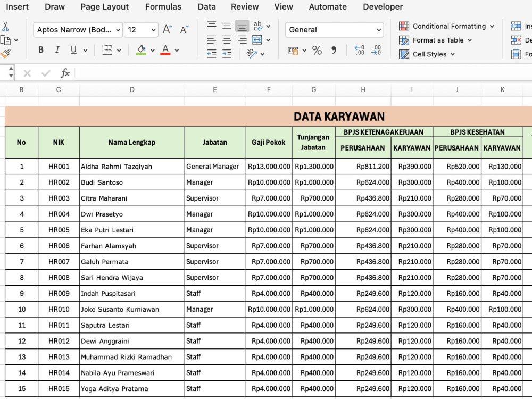Expand borders options arrow
The width and height of the screenshot is (532, 399).
click(119, 50)
